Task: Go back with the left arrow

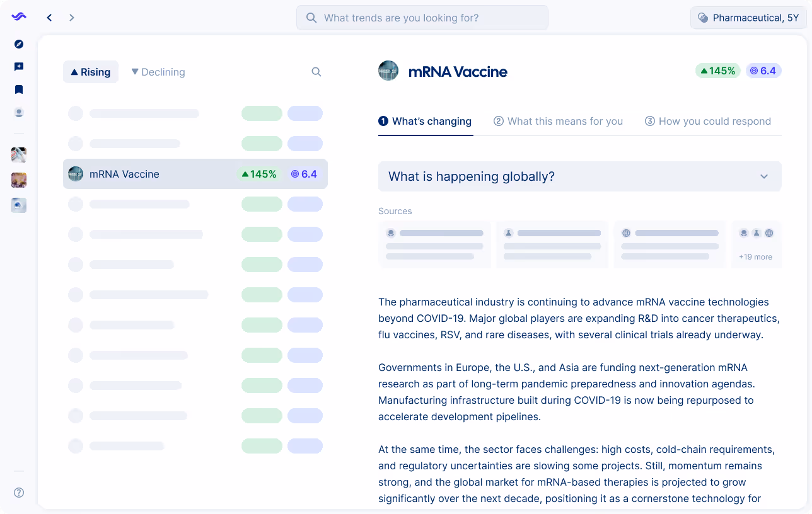Action: [49, 18]
